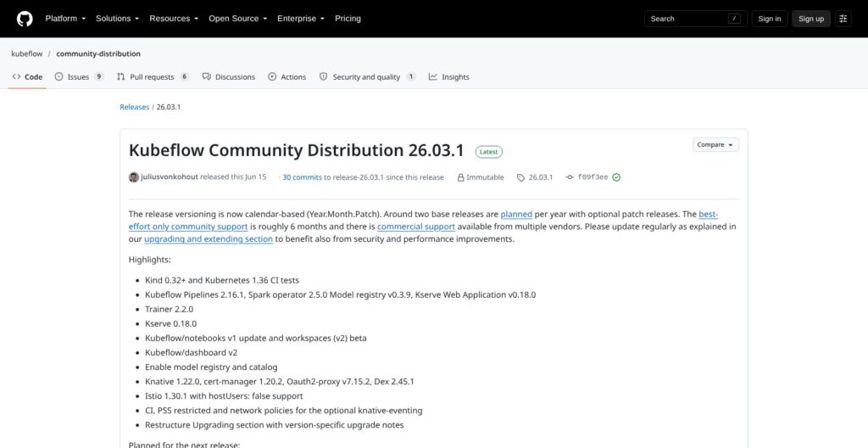Click 'Istio 1.30.1 with hostUsers' item
The image size is (868, 448).
(x=224, y=396)
